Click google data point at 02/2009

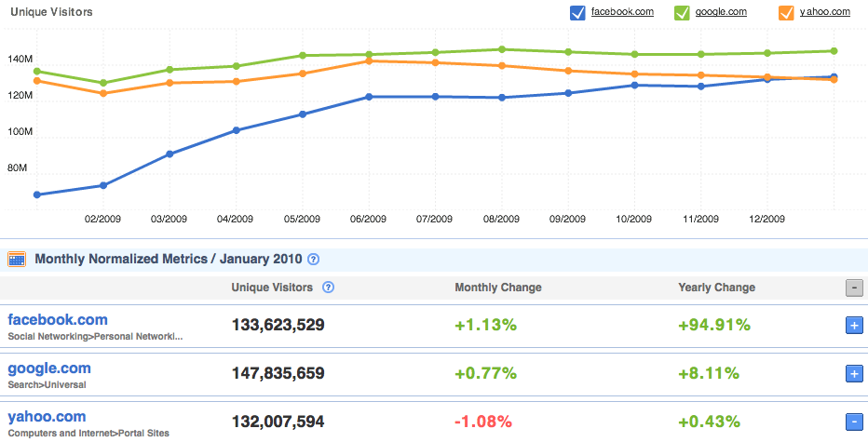pyautogui.click(x=103, y=83)
